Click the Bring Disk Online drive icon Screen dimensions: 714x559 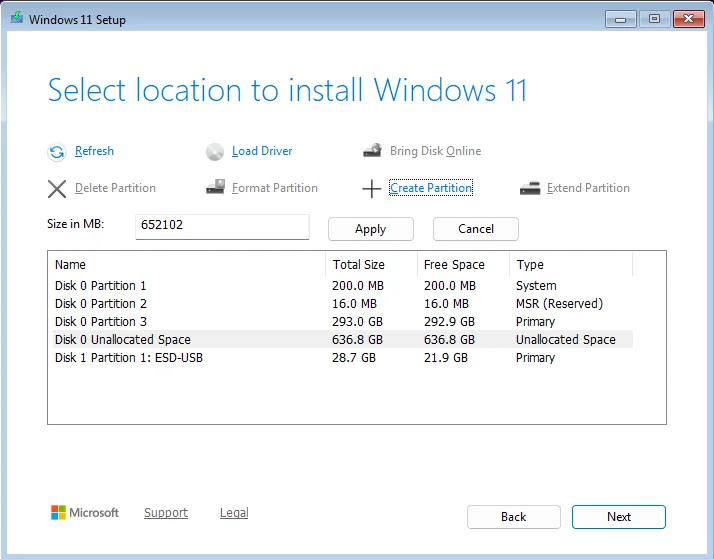[372, 150]
